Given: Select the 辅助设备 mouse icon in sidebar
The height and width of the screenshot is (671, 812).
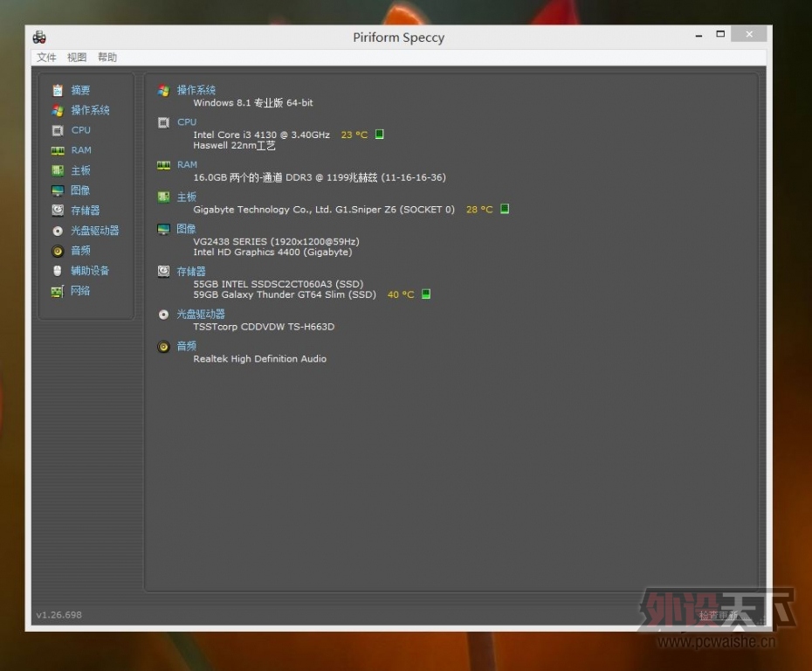Looking at the screenshot, I should pyautogui.click(x=58, y=271).
